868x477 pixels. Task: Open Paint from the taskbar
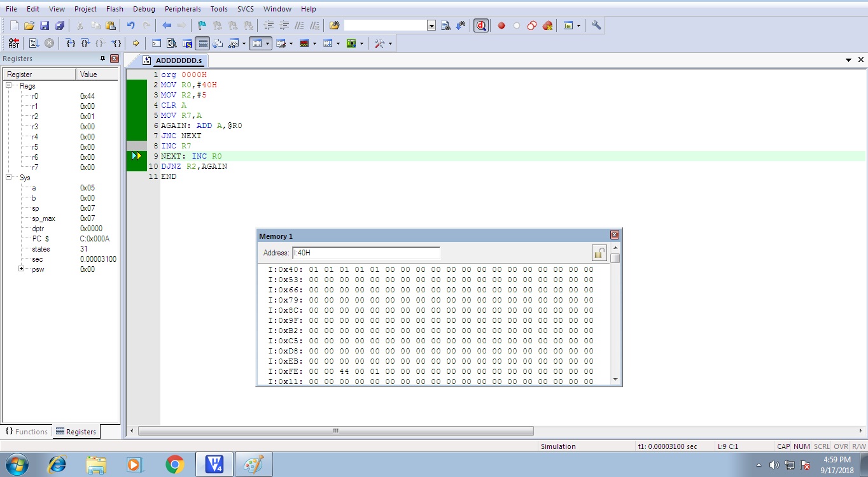[253, 464]
